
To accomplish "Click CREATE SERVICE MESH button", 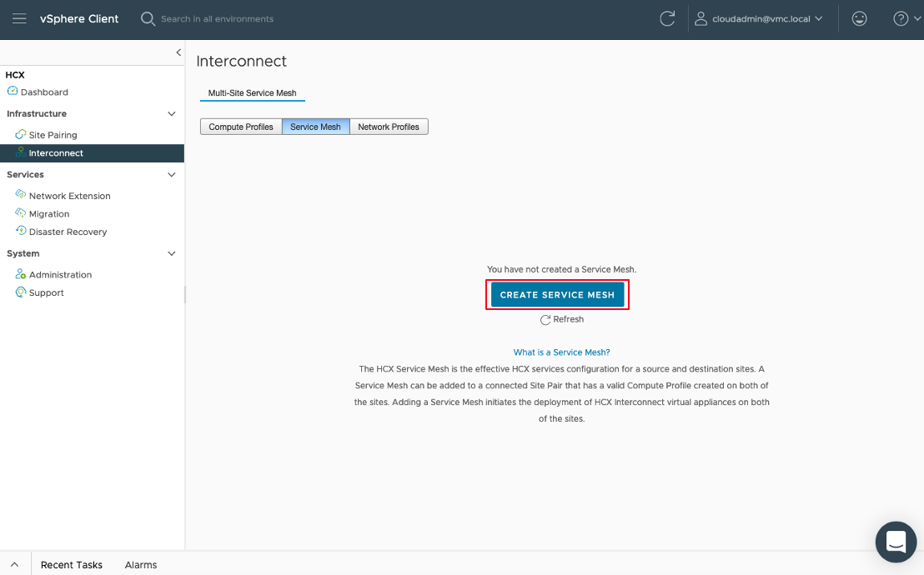I will [557, 294].
